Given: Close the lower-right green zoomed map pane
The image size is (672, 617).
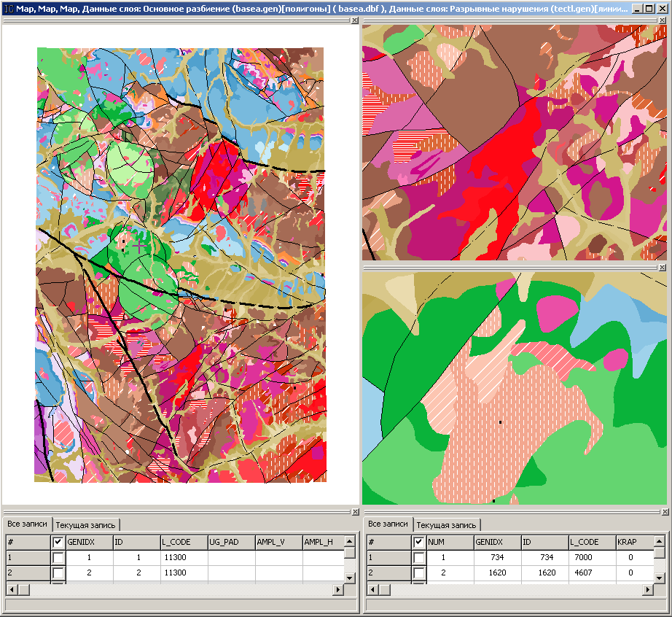Looking at the screenshot, I should [663, 268].
